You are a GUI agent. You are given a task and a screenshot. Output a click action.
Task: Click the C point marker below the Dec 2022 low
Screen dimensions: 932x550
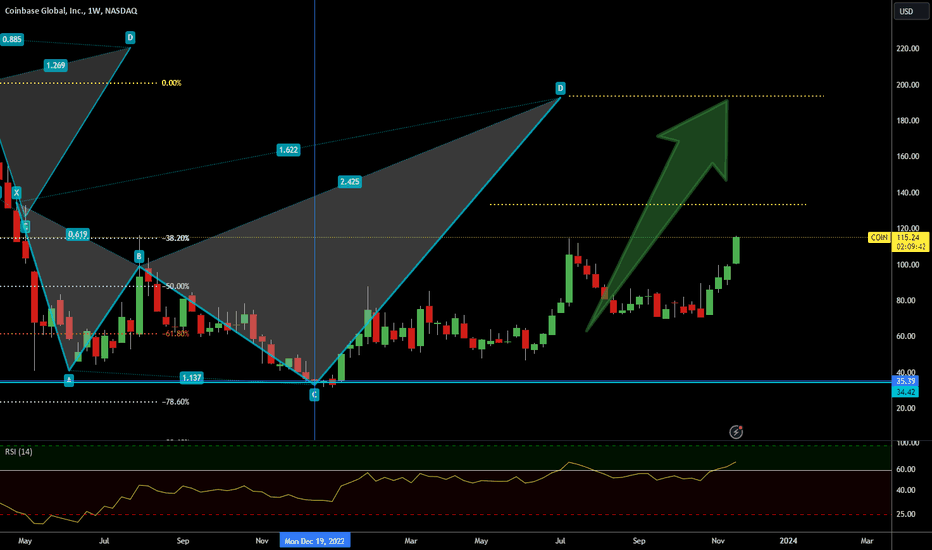(x=314, y=394)
